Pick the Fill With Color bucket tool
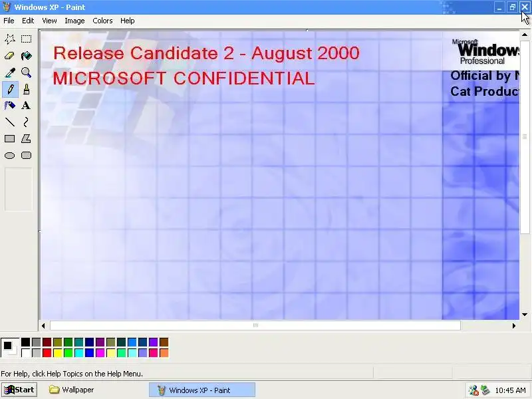532x399 pixels. click(26, 56)
